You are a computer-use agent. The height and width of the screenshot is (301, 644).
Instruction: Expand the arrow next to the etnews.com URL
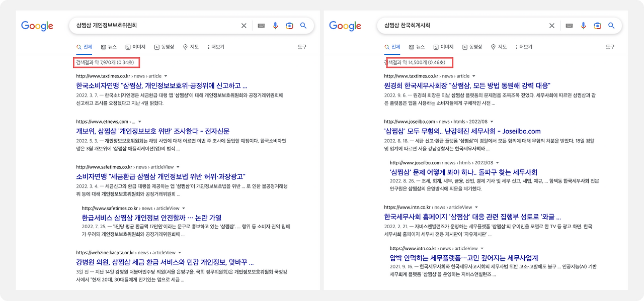pos(139,122)
